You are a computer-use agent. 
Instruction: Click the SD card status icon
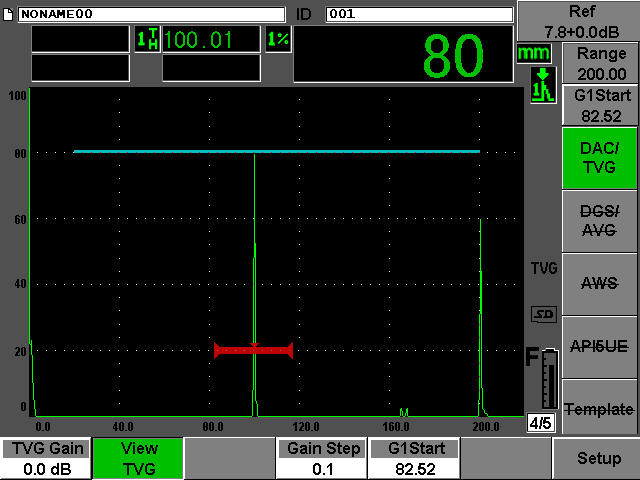pos(543,315)
